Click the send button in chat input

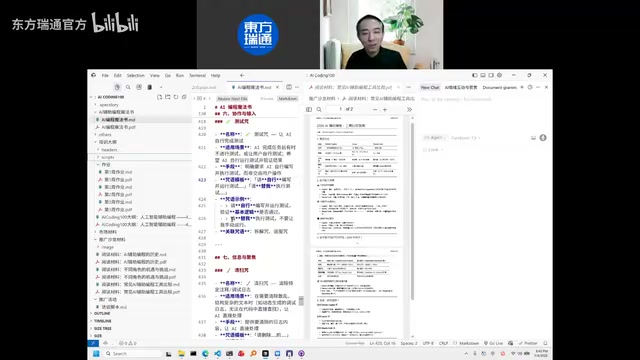point(543,138)
